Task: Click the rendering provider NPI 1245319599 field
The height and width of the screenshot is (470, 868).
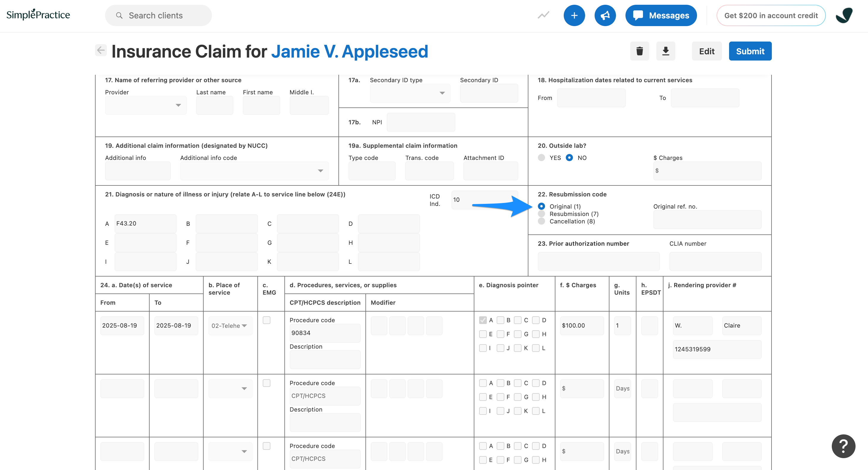Action: click(717, 349)
